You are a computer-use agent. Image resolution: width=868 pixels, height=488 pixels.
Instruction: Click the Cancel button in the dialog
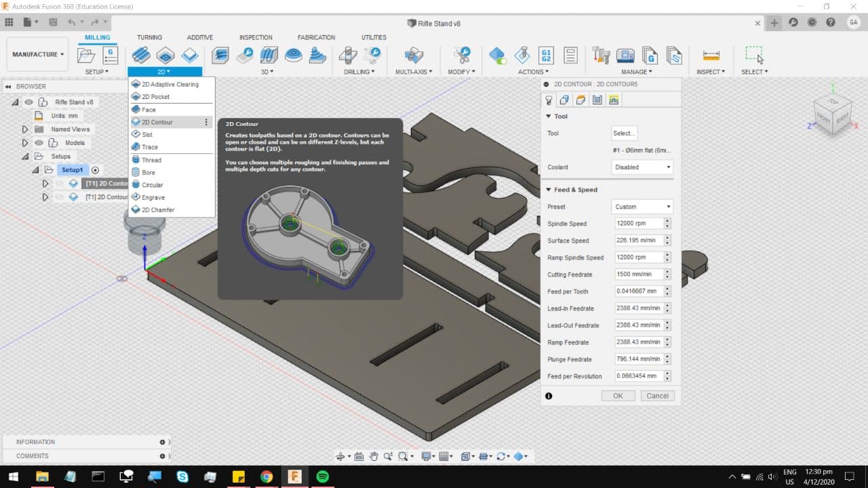pyautogui.click(x=657, y=396)
